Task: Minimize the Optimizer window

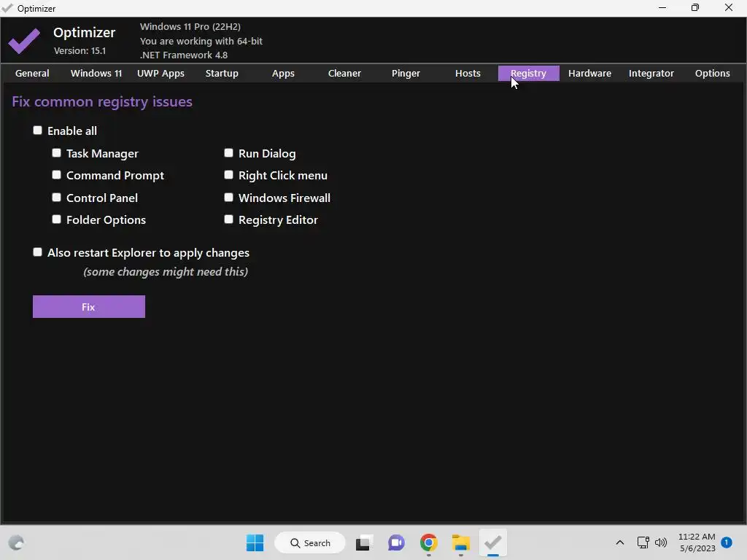Action: coord(662,8)
